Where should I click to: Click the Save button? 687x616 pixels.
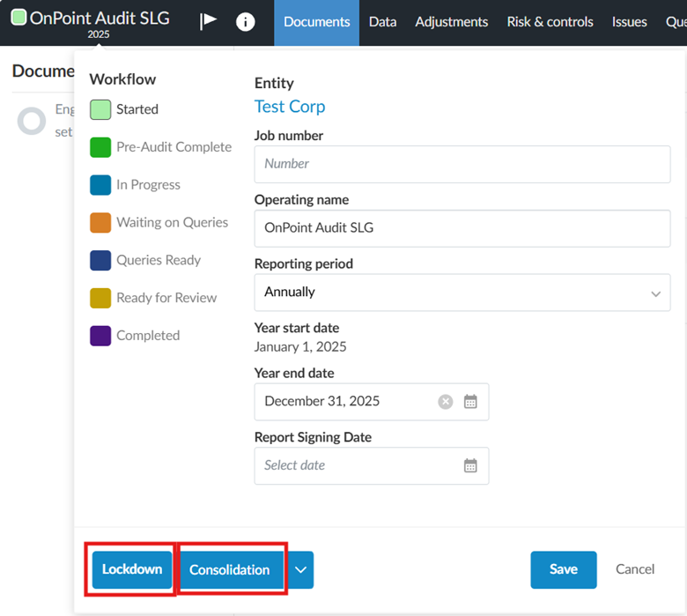coord(563,570)
